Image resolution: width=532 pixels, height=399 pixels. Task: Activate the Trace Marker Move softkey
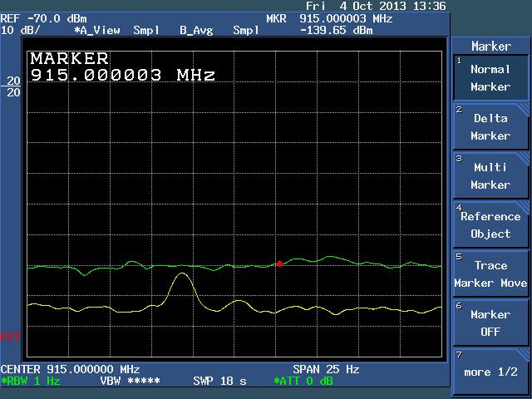[490, 273]
